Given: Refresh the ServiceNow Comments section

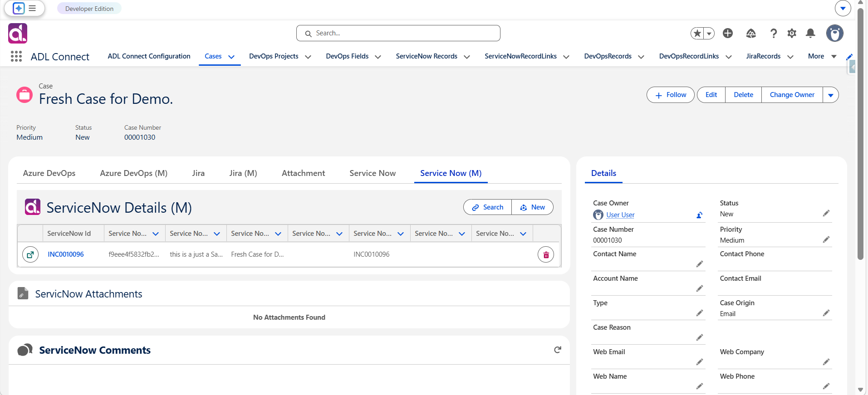Looking at the screenshot, I should (558, 350).
